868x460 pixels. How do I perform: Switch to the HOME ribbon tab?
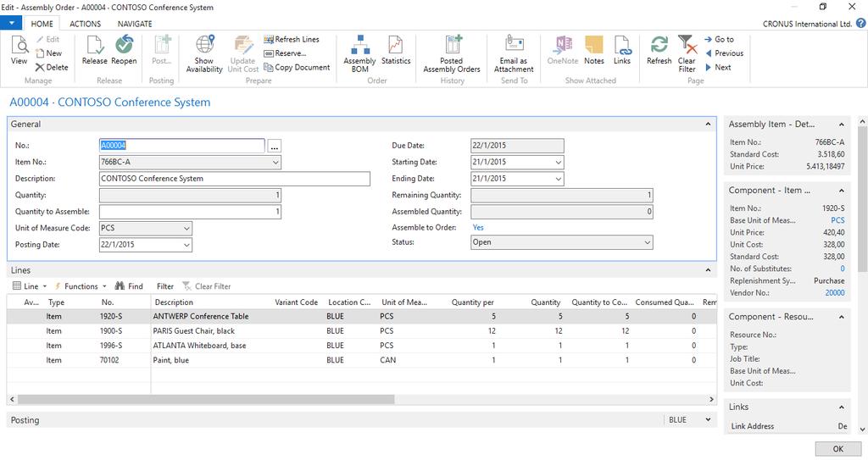[42, 24]
